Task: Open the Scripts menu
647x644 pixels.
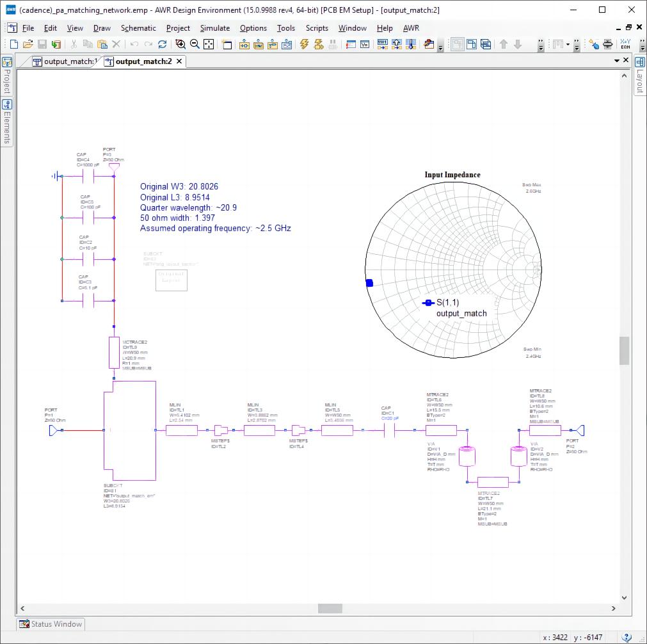Action: point(317,28)
